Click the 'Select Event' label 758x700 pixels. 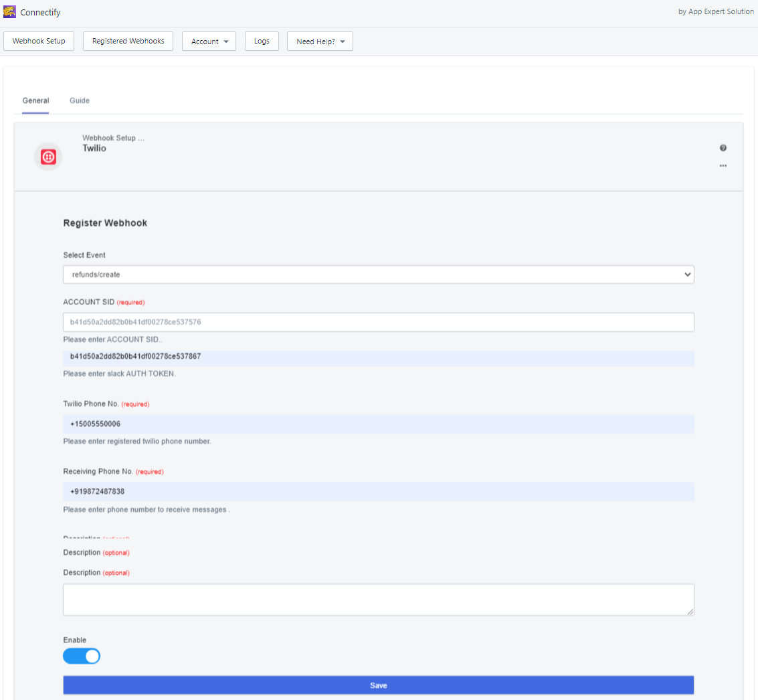pyautogui.click(x=84, y=255)
